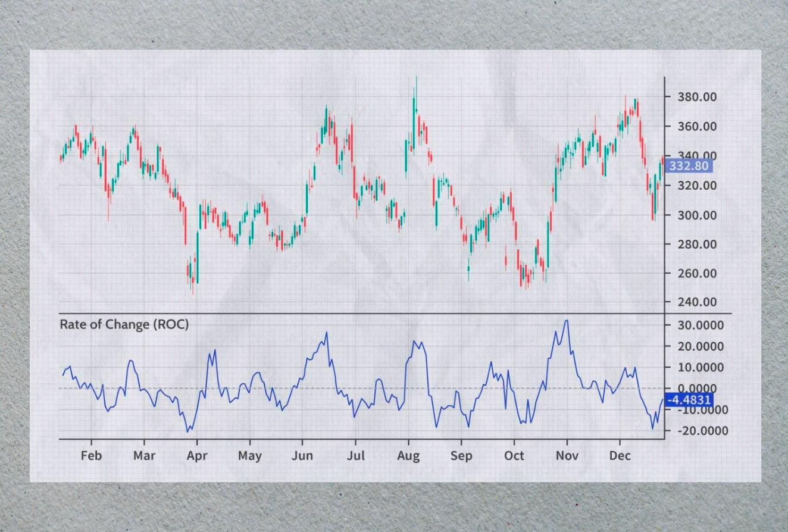Switch to the Oct month on timeline

tap(515, 456)
